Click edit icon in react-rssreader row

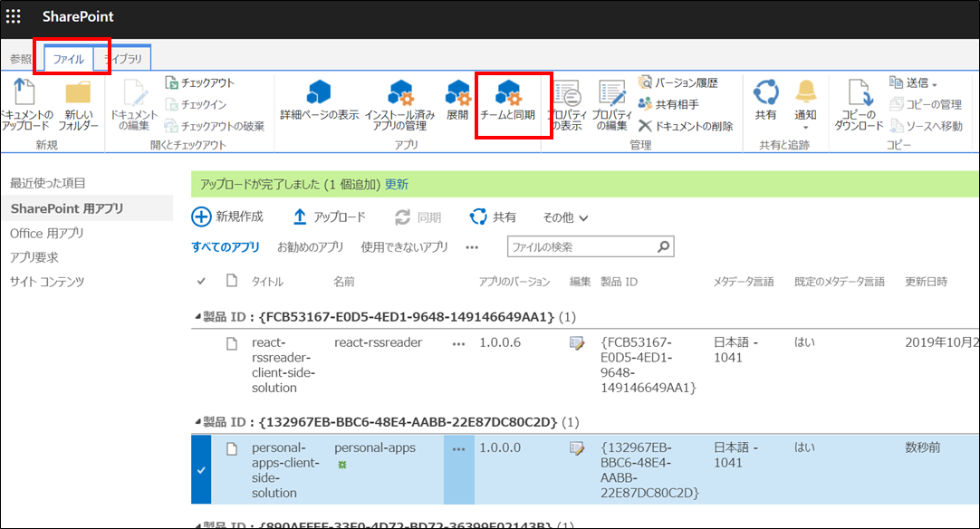click(x=576, y=342)
